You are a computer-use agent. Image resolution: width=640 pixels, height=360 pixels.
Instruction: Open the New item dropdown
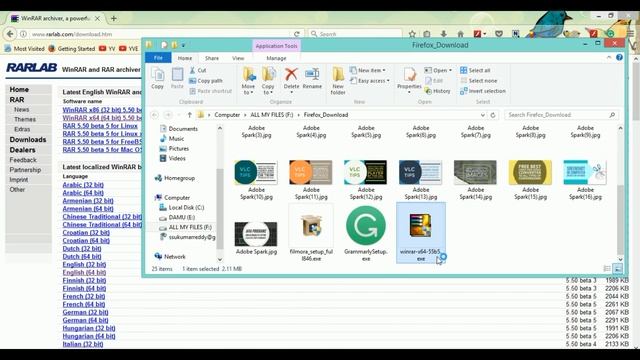pyautogui.click(x=367, y=70)
